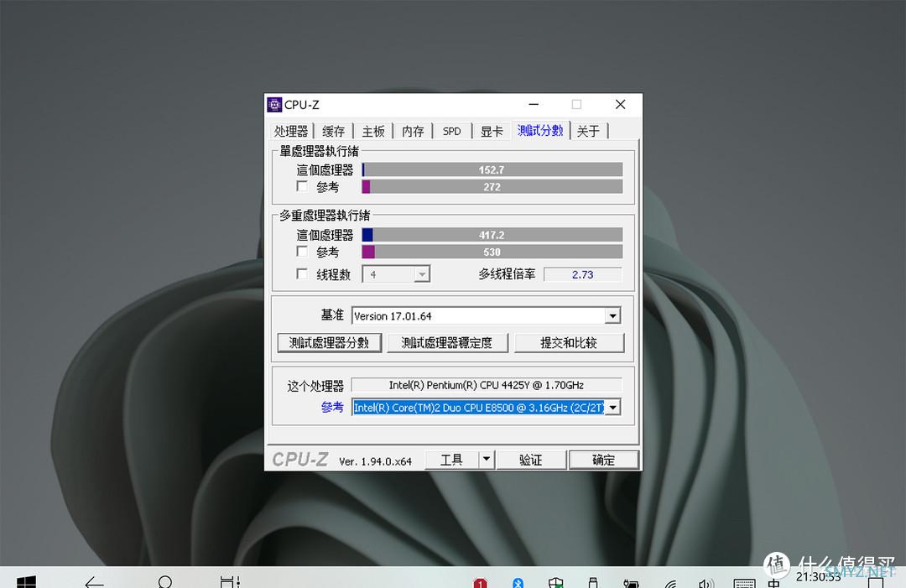The image size is (906, 588).
Task: Switch to the 处理器 tab
Action: (291, 131)
